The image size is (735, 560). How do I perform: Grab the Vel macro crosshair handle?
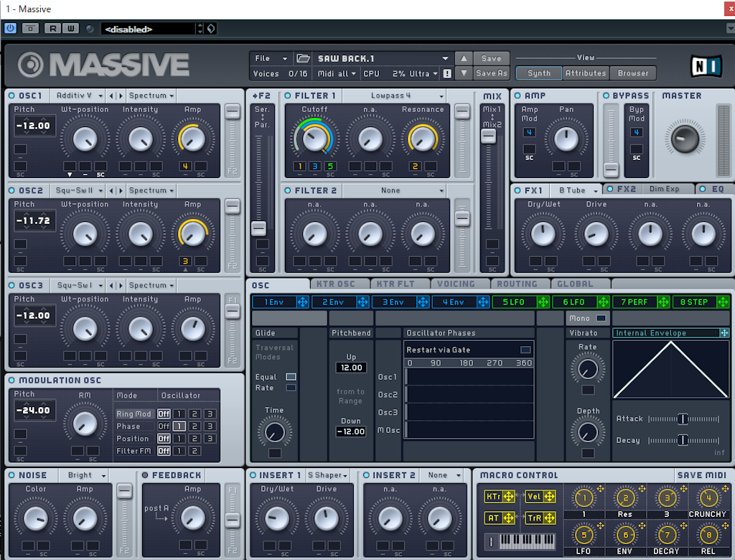[549, 496]
